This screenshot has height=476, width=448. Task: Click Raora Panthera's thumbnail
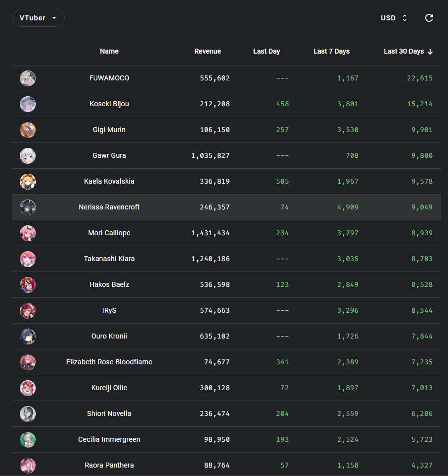tap(28, 465)
